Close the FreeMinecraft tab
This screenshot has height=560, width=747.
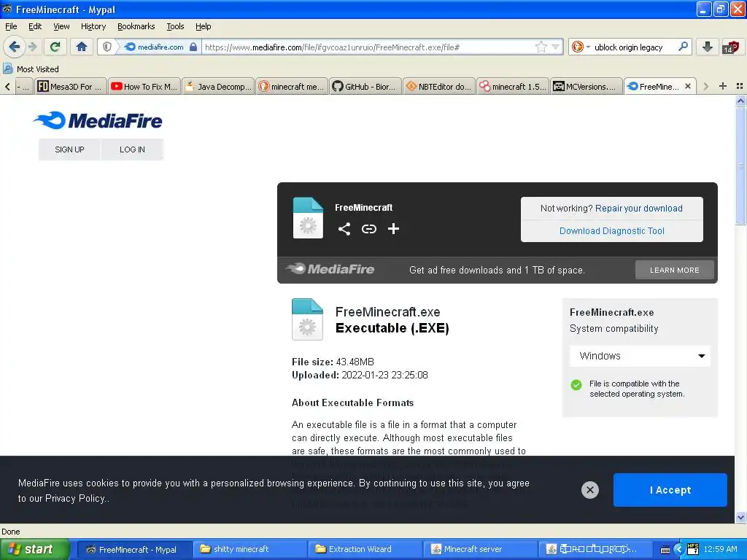pos(687,86)
